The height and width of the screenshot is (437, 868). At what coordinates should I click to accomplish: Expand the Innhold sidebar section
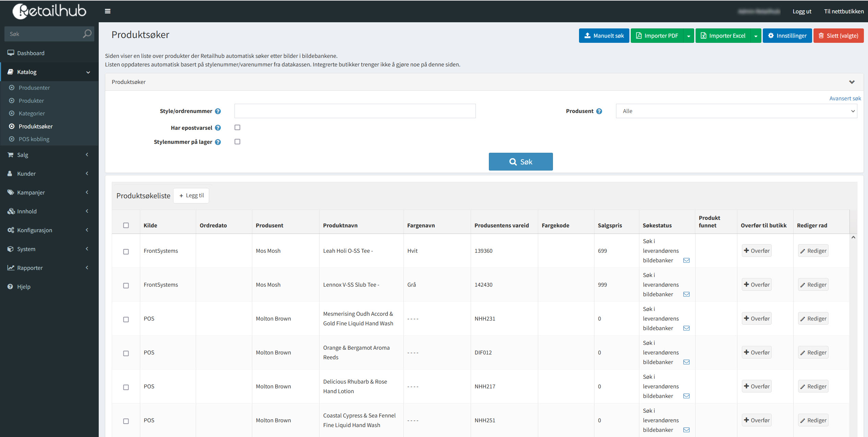point(49,211)
